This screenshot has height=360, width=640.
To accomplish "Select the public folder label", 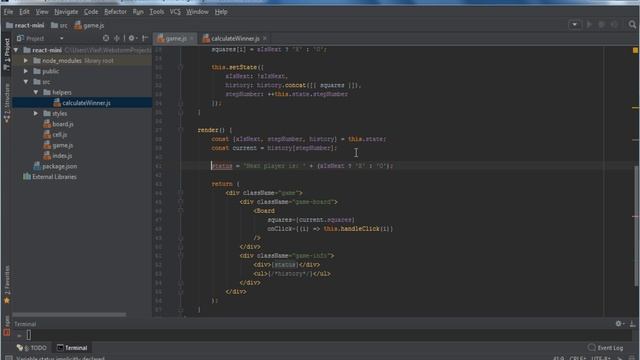I will pos(51,71).
